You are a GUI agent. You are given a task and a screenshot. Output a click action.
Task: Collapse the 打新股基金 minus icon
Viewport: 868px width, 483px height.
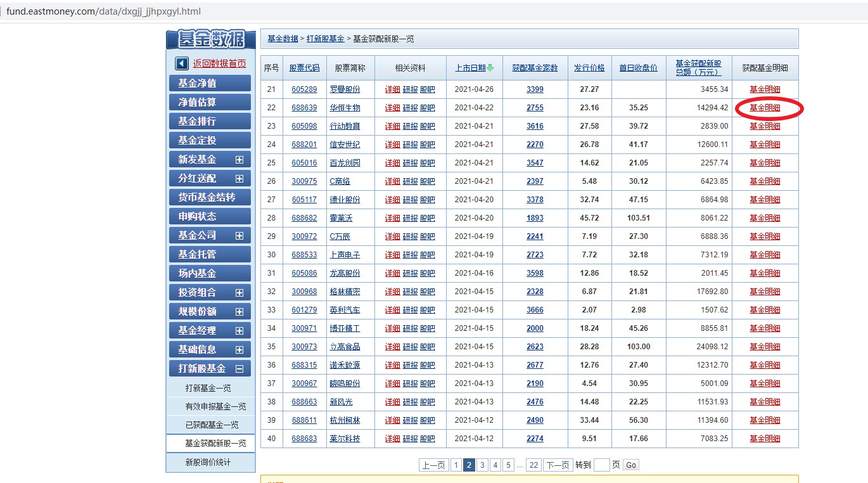click(x=239, y=369)
